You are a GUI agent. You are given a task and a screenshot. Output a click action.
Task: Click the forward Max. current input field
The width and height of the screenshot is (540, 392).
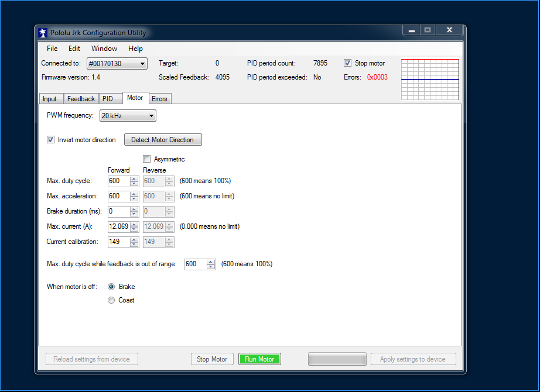118,226
